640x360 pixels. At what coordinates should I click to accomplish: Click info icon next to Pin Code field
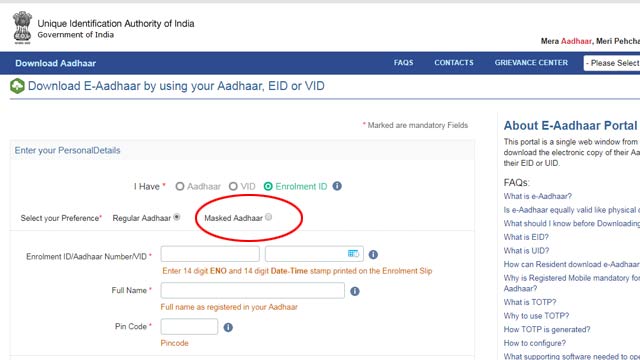pyautogui.click(x=228, y=327)
